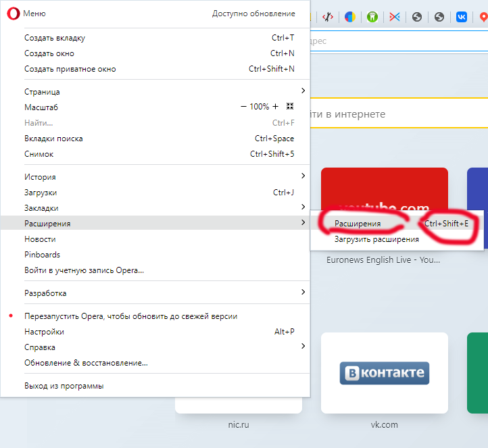Open the green tooth bookmark icon
Image resolution: width=488 pixels, height=448 pixels.
pos(372,17)
